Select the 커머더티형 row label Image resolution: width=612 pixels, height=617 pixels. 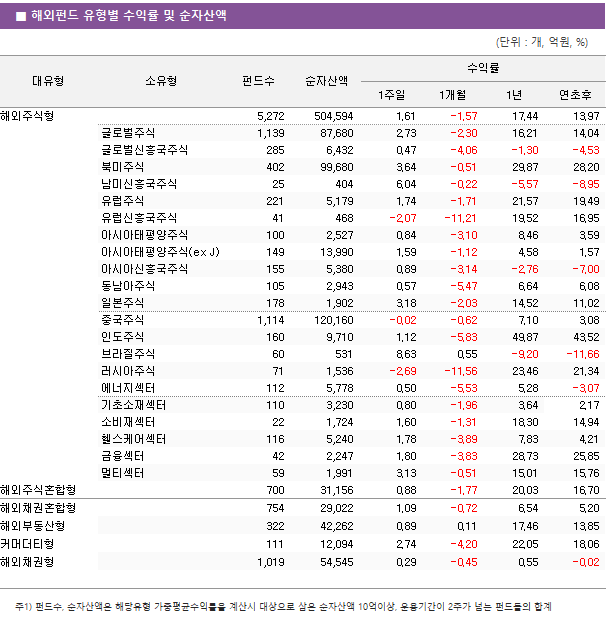click(x=27, y=544)
